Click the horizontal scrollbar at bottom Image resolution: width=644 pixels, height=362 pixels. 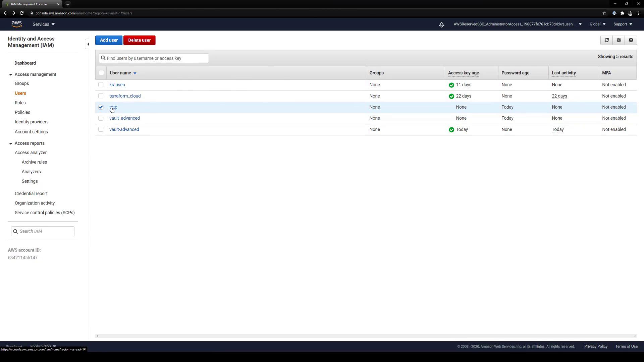tap(366, 336)
